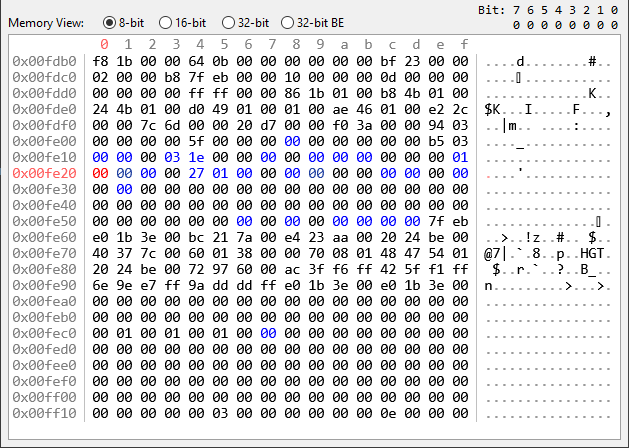Viewport: 629px width, 448px height.
Task: Click the highlighted red address 0x00fe20
Action: tap(44, 173)
